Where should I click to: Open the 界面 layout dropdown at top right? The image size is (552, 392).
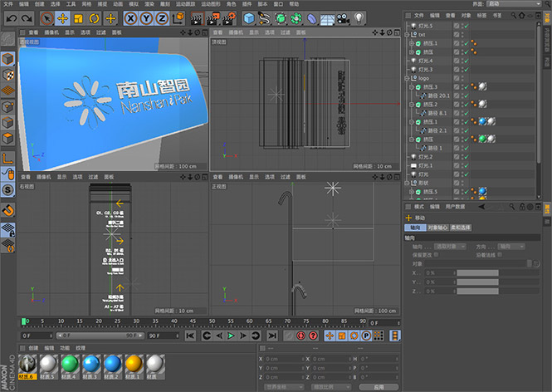[x=515, y=4]
